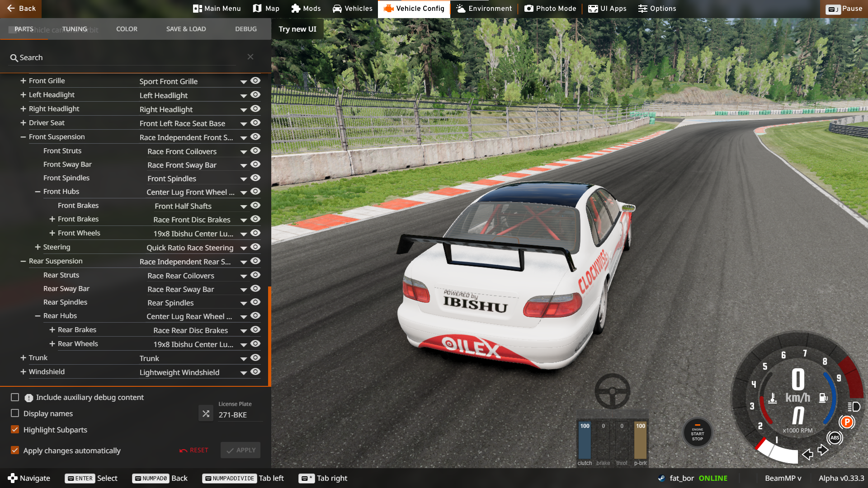Click the Options sliders icon

[642, 9]
